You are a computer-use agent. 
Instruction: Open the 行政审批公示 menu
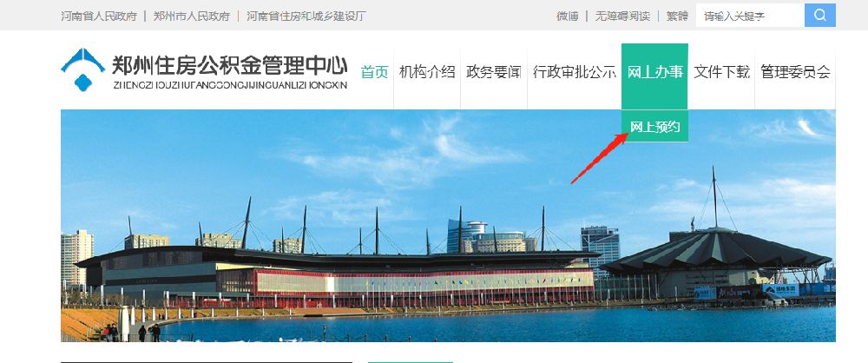pyautogui.click(x=575, y=72)
